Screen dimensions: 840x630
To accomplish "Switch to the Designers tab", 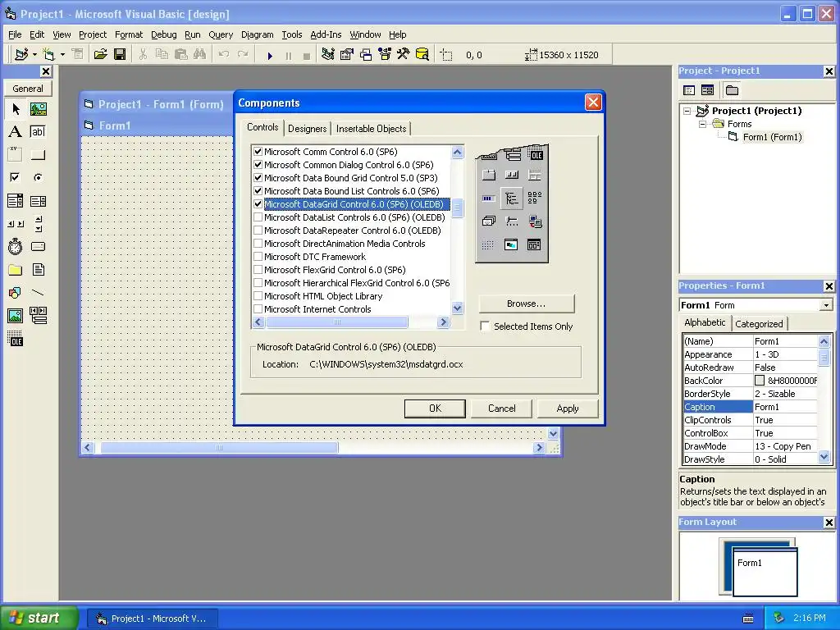I will click(x=307, y=129).
